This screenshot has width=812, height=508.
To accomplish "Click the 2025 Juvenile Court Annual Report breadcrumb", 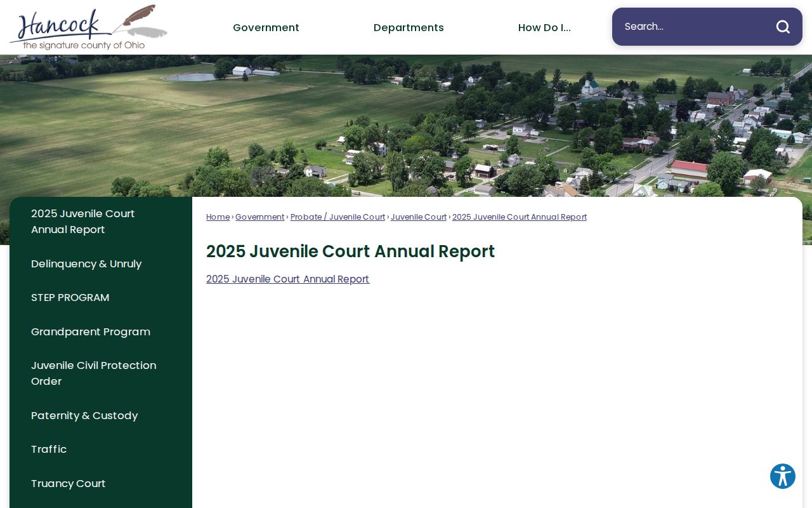I will 520,217.
